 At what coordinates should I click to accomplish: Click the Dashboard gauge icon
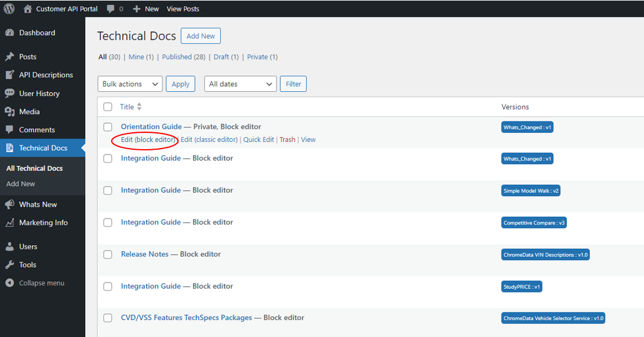click(10, 33)
